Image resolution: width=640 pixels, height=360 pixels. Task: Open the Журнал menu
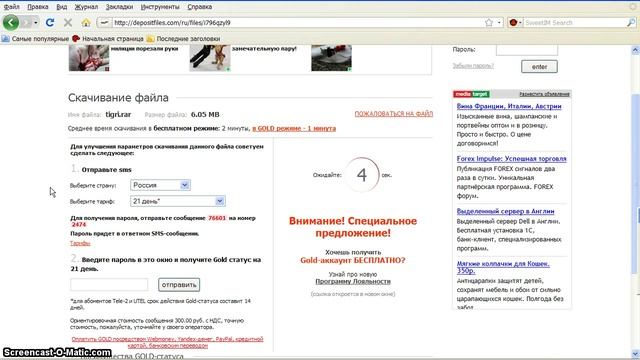click(86, 7)
